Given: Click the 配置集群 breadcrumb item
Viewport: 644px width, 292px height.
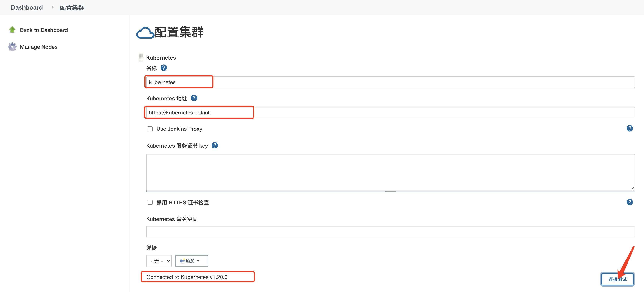Looking at the screenshot, I should coord(72,7).
